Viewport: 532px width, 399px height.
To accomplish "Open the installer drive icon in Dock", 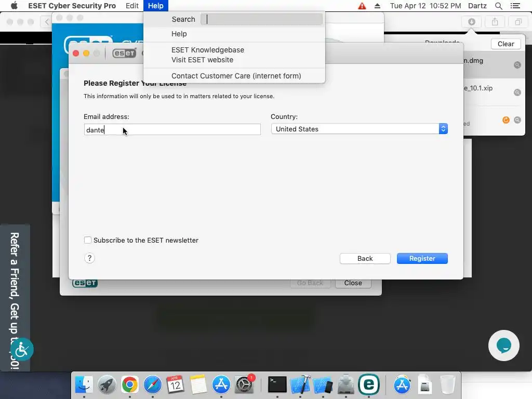I will tap(345, 384).
